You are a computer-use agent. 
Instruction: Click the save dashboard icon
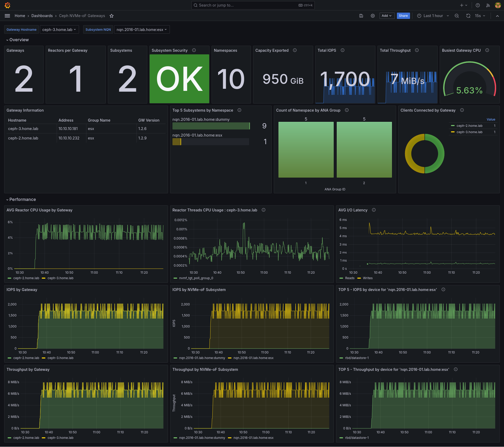[x=361, y=16]
